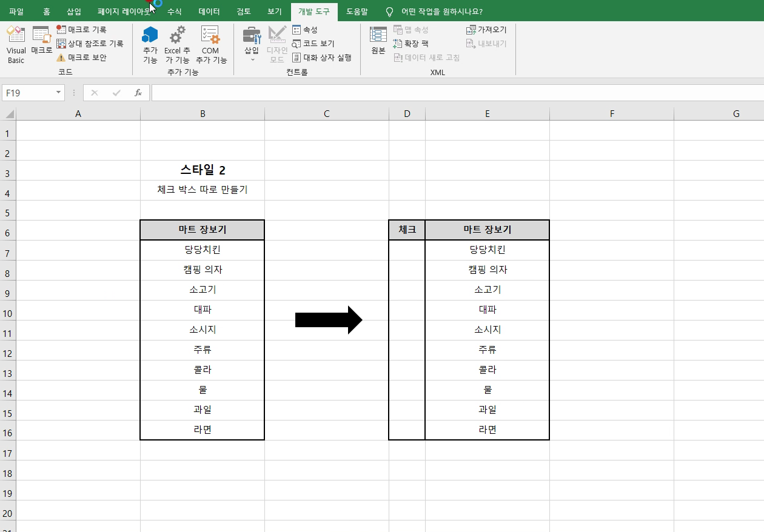
Task: Select 과일 cell in column B
Action: point(203,410)
